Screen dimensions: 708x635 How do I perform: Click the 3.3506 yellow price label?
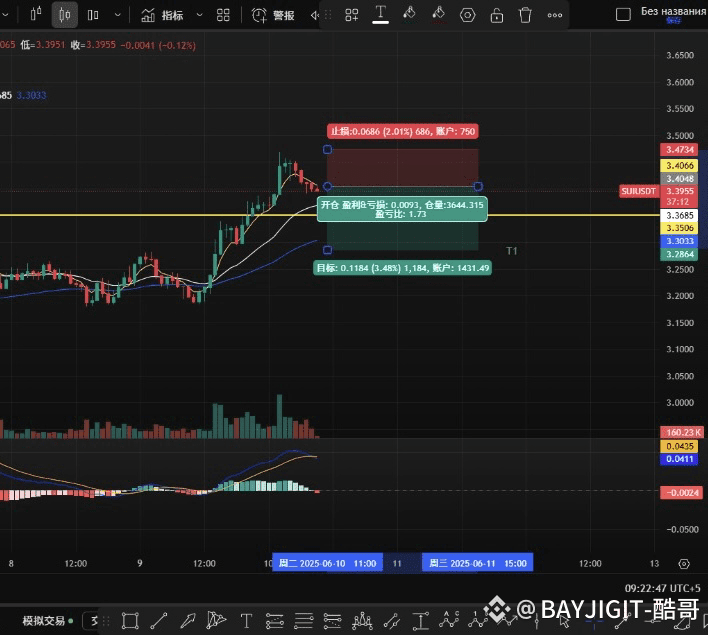coord(679,228)
